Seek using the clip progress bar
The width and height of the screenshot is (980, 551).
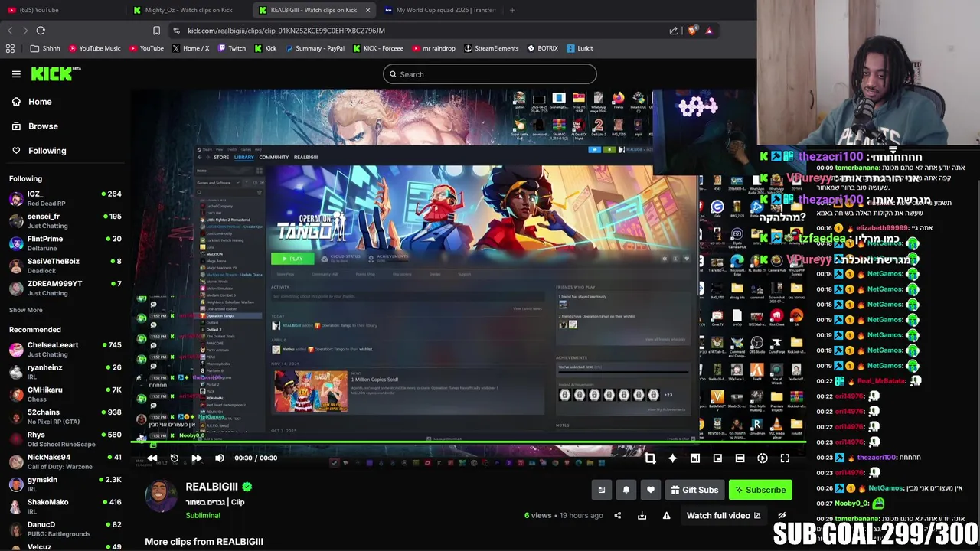(469, 442)
